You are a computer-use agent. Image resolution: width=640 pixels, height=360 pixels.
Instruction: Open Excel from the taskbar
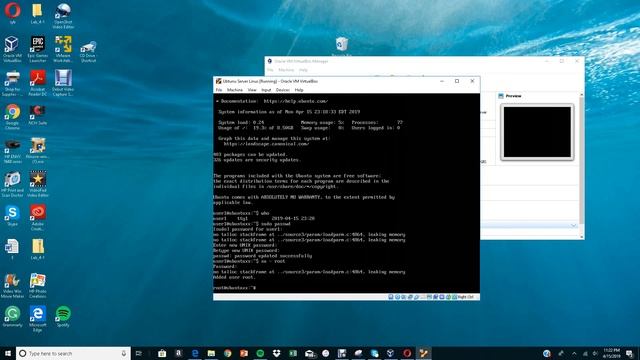tap(293, 353)
